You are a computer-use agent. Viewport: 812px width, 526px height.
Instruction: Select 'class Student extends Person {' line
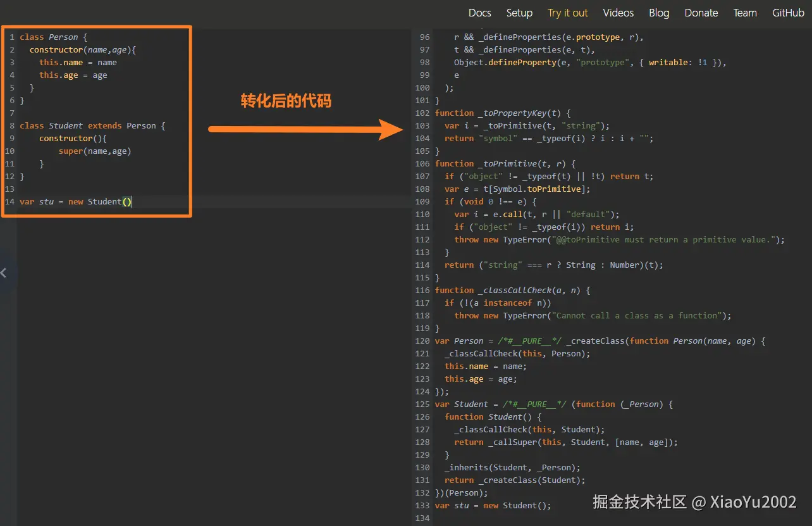(x=92, y=125)
